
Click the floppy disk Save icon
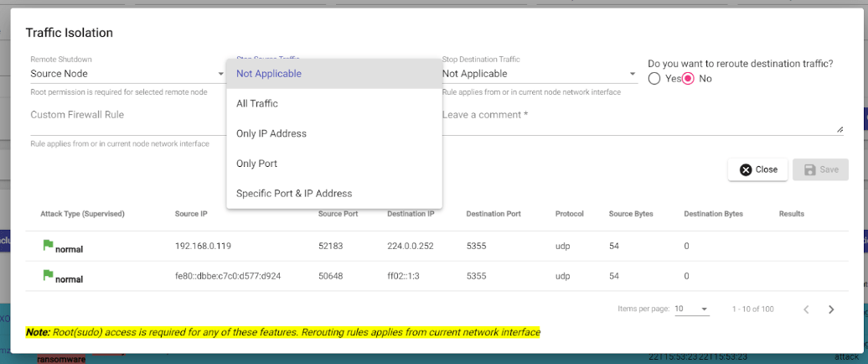pos(809,169)
